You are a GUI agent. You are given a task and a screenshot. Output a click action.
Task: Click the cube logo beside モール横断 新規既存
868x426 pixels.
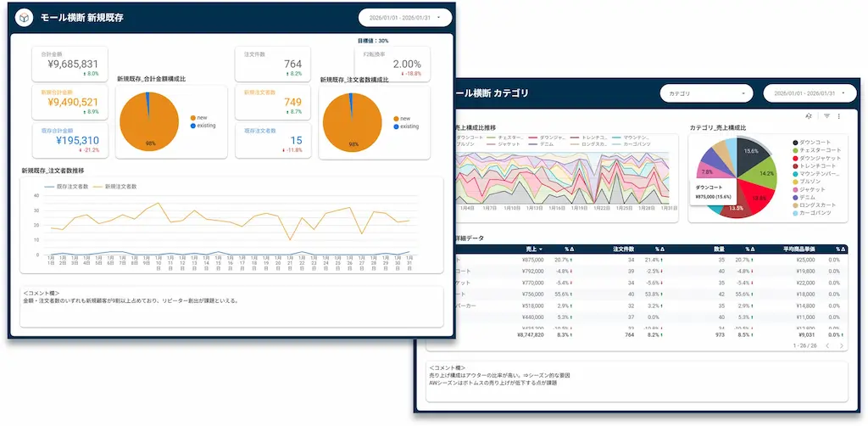(25, 18)
